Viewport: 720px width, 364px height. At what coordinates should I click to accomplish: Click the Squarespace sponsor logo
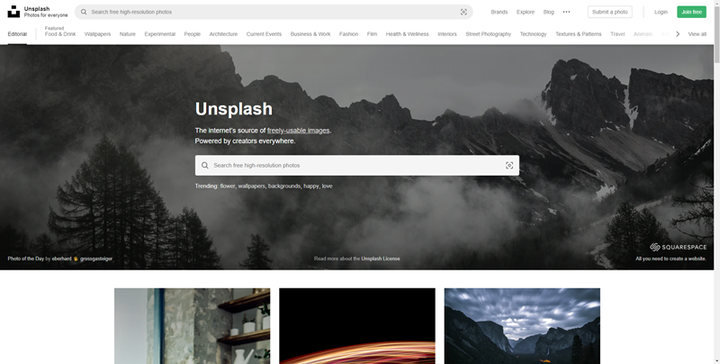point(678,247)
